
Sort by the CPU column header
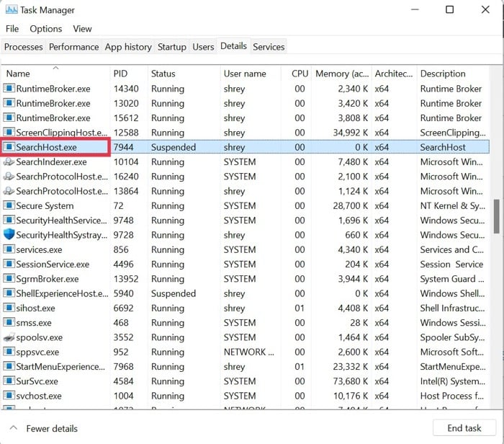pos(297,74)
